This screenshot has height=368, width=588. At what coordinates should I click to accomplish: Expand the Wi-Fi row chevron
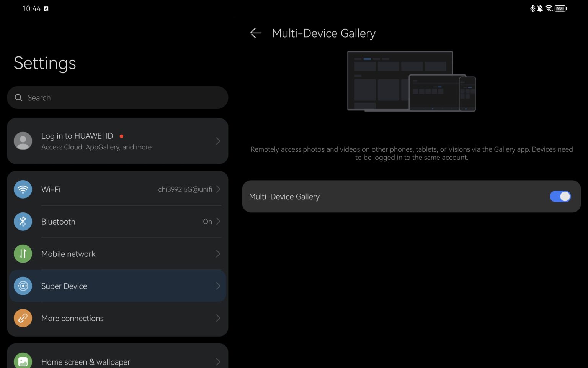click(x=218, y=189)
